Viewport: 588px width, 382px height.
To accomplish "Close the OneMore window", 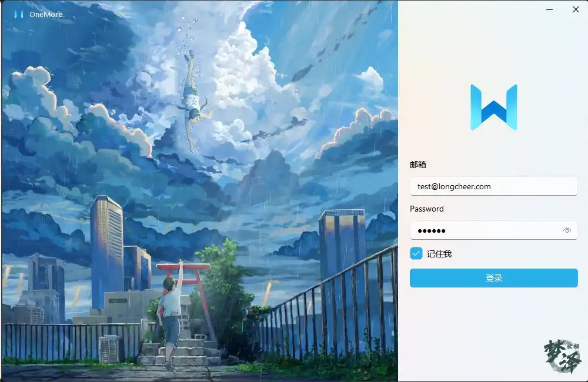I will [x=576, y=10].
